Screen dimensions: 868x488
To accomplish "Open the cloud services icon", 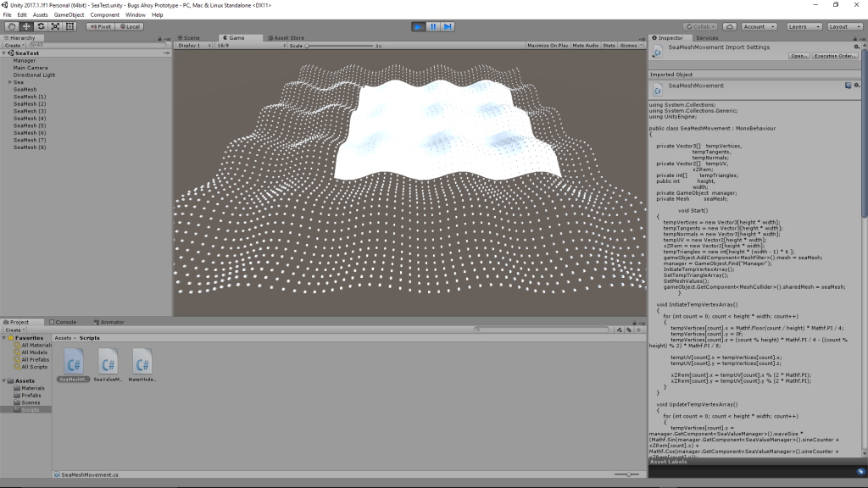I will 729,26.
